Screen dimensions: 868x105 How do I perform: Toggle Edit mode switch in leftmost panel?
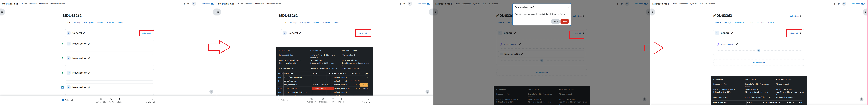[x=213, y=4]
